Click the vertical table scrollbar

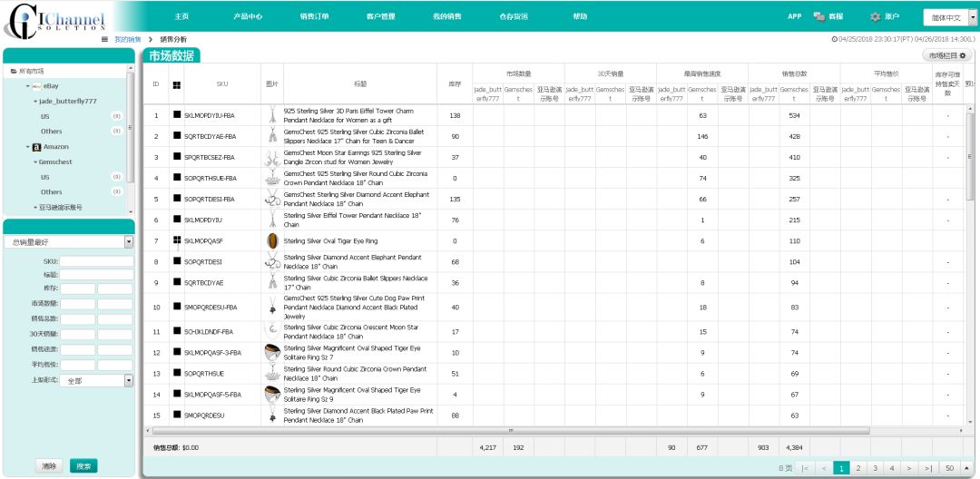970,156
